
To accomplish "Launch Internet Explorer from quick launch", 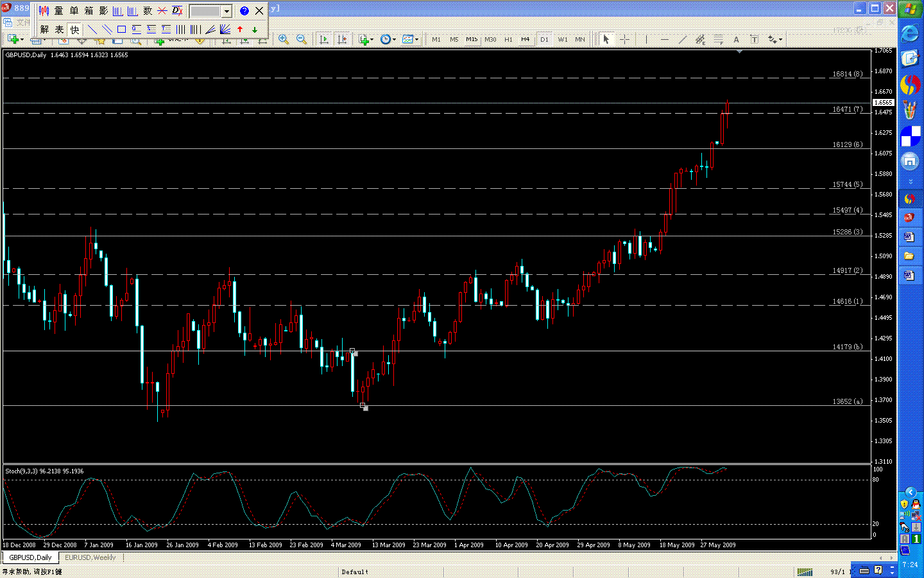I will pyautogui.click(x=910, y=33).
